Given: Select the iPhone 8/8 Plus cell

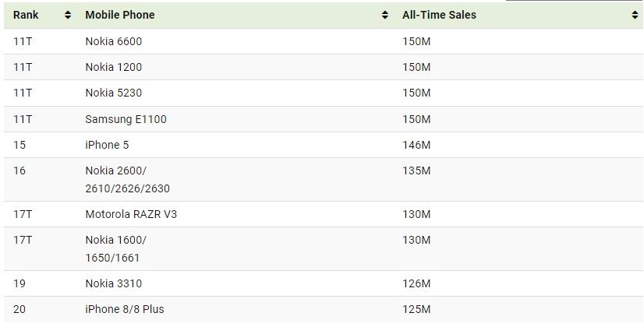Looking at the screenshot, I should click(125, 309).
